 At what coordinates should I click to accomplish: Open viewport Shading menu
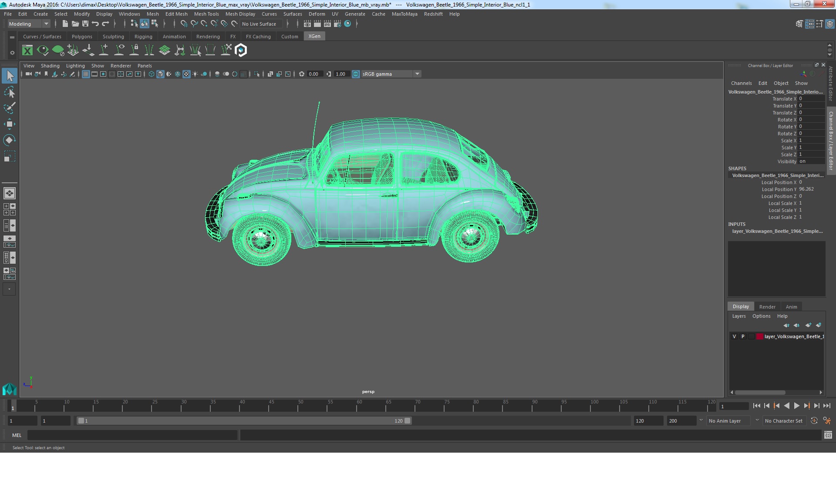(50, 66)
